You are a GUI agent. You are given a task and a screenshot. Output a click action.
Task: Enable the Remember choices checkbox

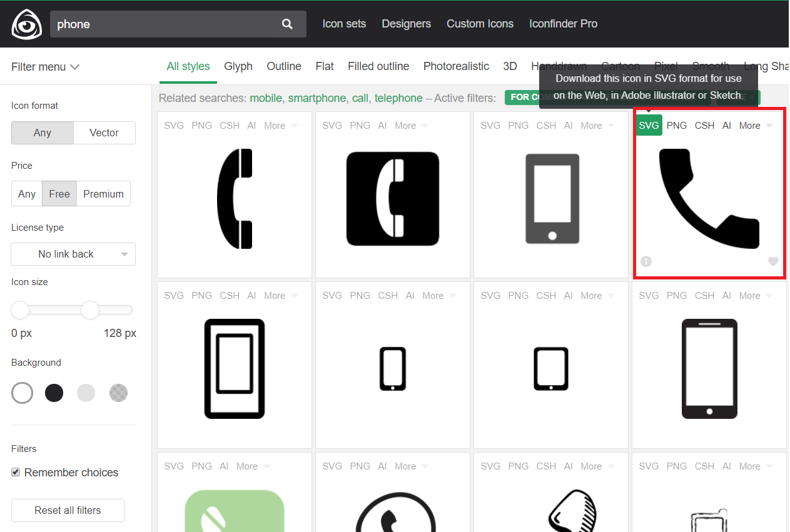tap(16, 473)
